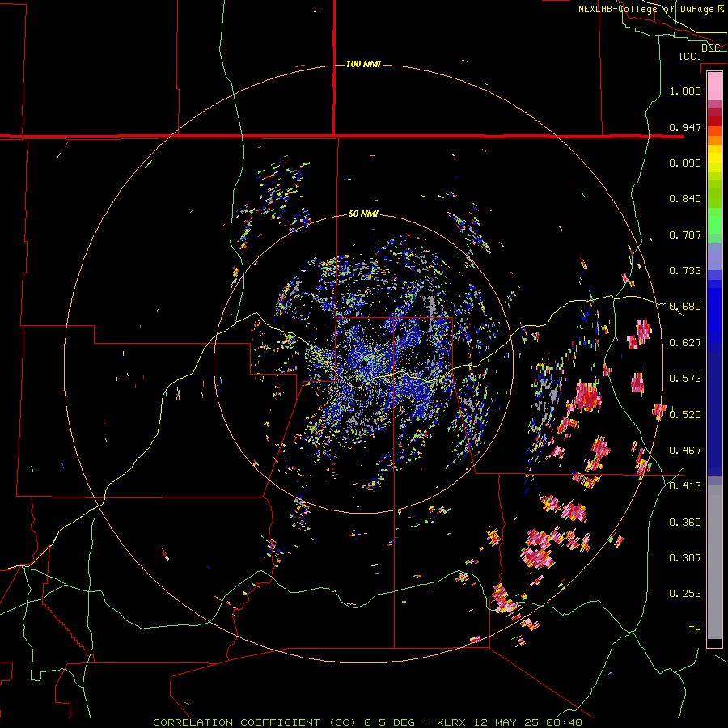728x728 pixels.
Task: Click the 0.680 color scale value
Action: pyautogui.click(x=685, y=307)
